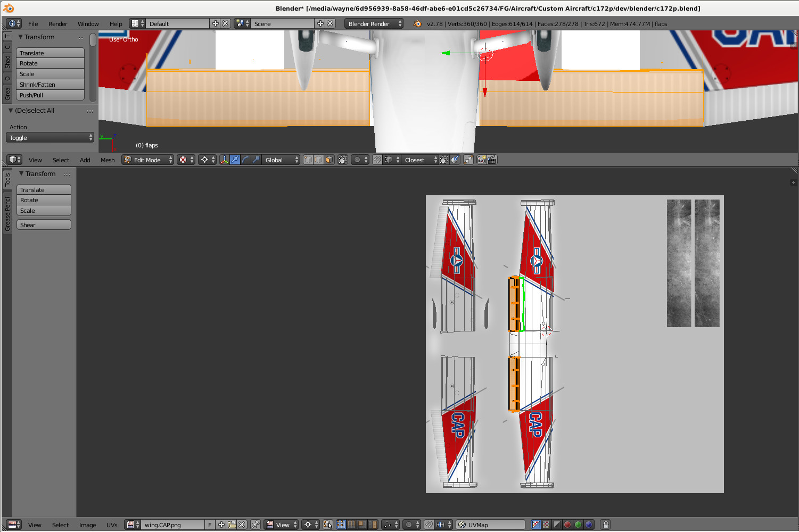Open the UV editor View mode dropdown

tap(282, 525)
